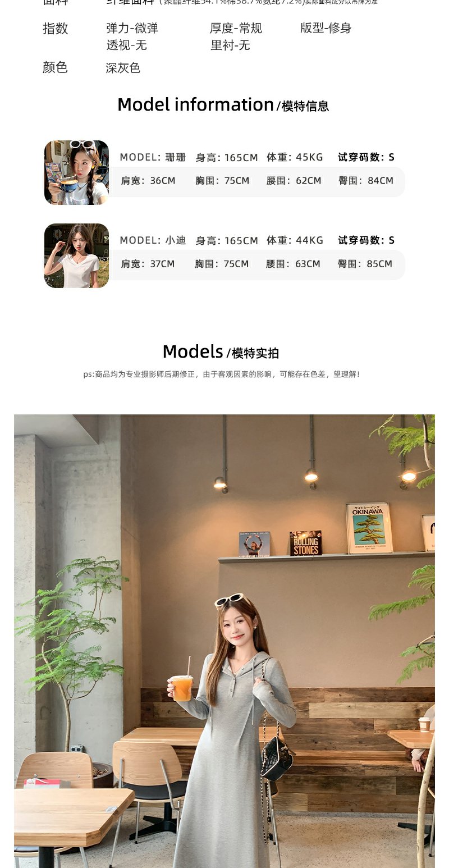Click the 透视-无 index label
Viewport: 449px width, 868px height.
tap(126, 45)
